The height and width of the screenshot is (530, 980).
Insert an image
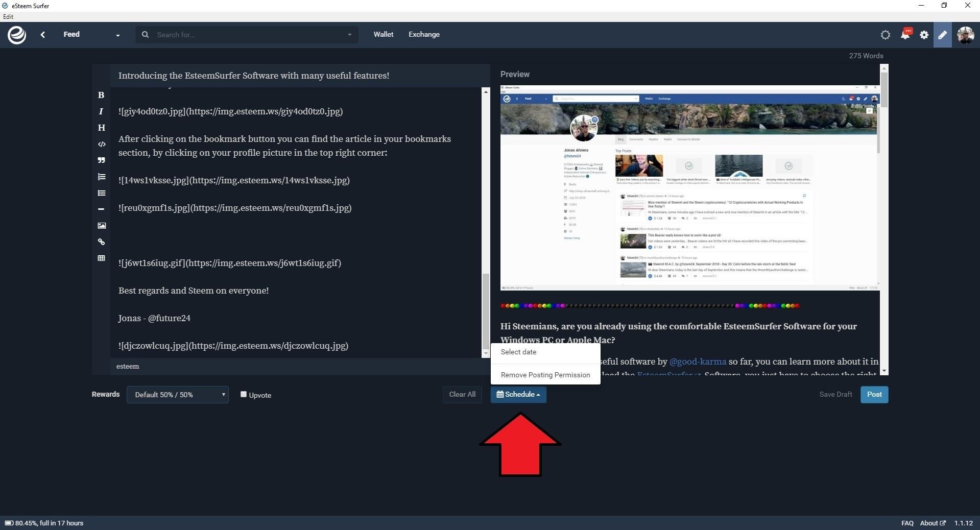coord(101,225)
